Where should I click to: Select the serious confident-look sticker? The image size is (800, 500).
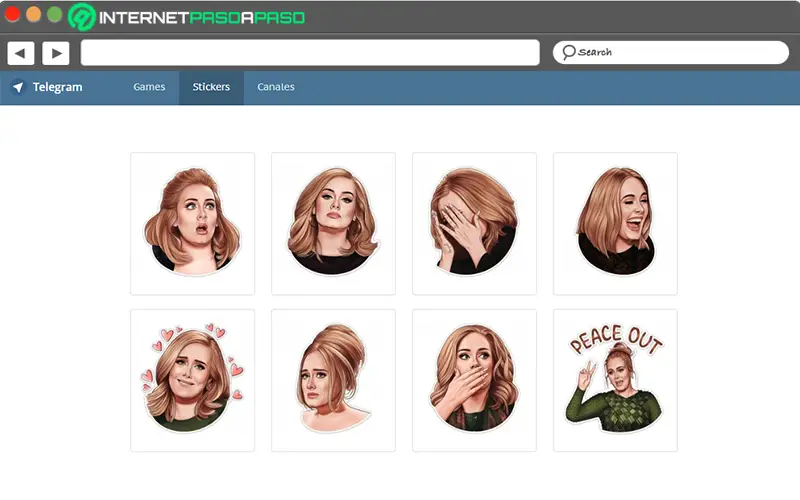point(333,223)
